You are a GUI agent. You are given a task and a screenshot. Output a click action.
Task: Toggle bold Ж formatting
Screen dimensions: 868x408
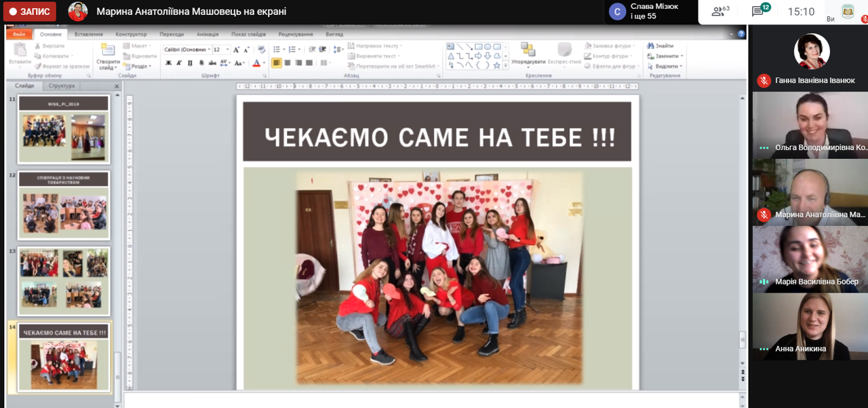[x=169, y=63]
